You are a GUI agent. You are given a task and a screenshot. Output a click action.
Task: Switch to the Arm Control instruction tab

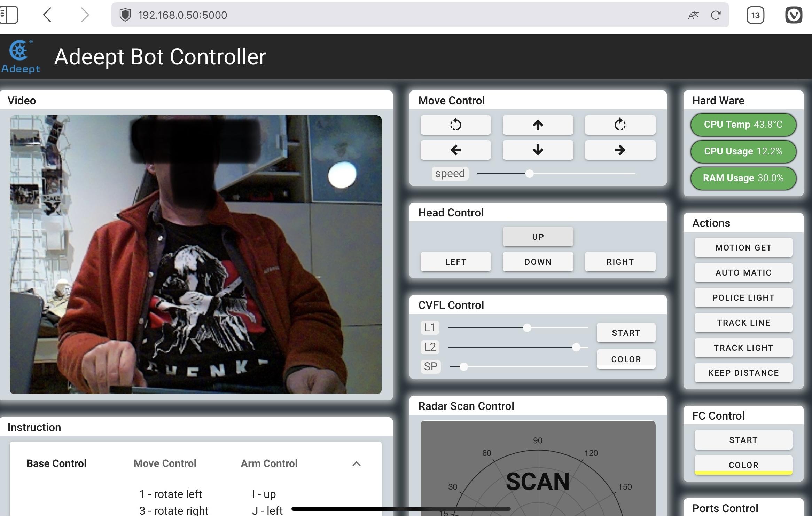(269, 463)
